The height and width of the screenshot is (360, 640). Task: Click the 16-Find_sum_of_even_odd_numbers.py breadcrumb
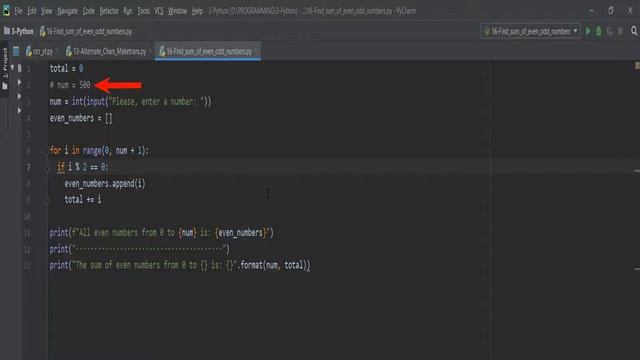86,31
